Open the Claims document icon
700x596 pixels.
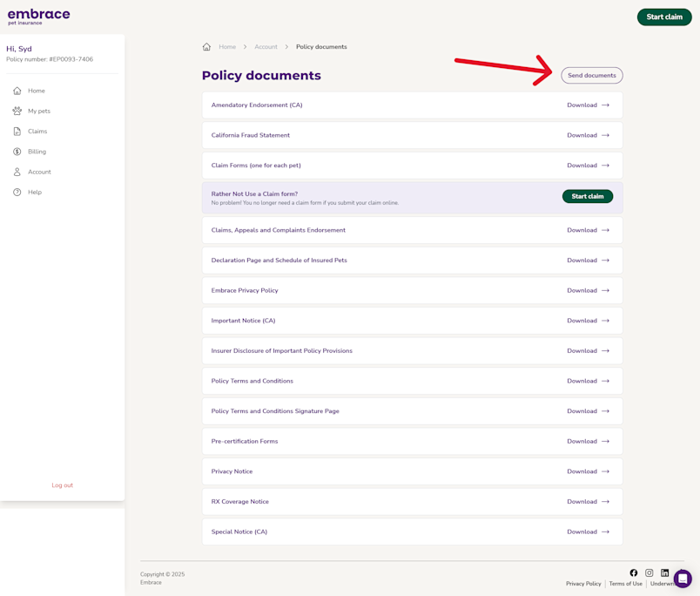[17, 131]
